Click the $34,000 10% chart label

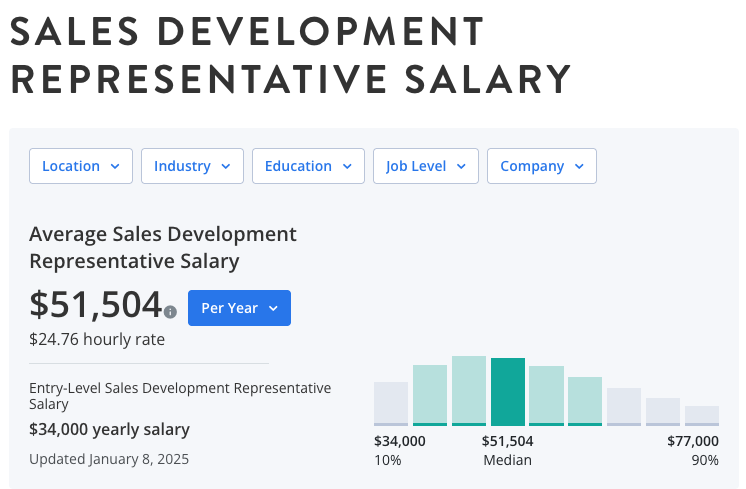(399, 450)
